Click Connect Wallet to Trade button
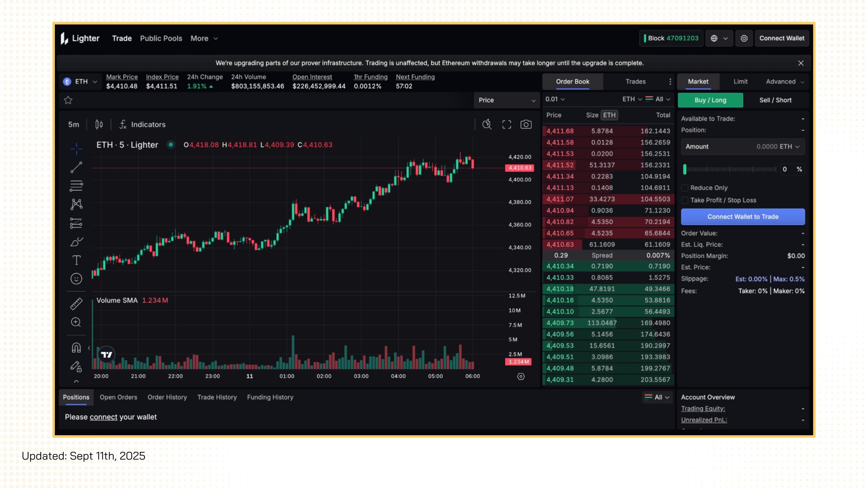 (x=743, y=217)
